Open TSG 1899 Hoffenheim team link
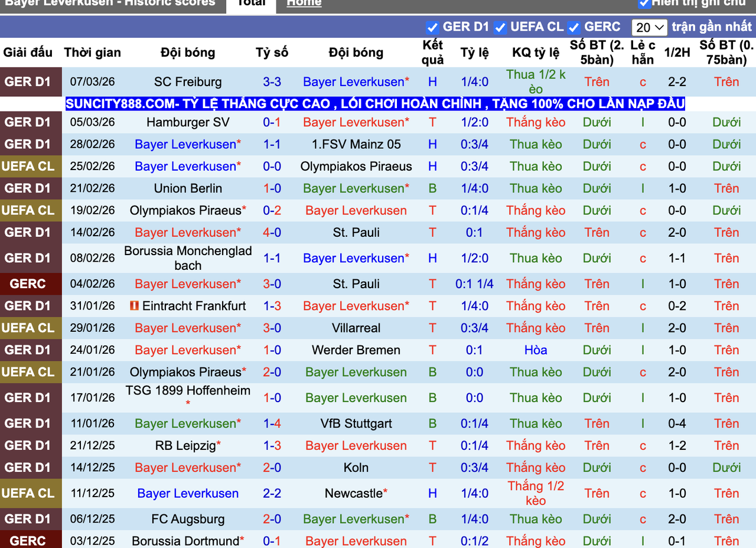 tap(188, 391)
